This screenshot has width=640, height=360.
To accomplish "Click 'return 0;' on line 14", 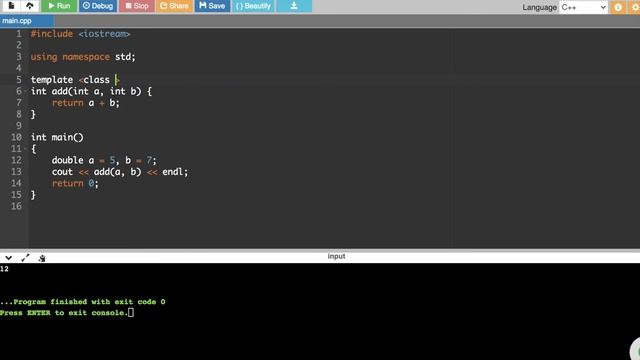I will (x=75, y=183).
